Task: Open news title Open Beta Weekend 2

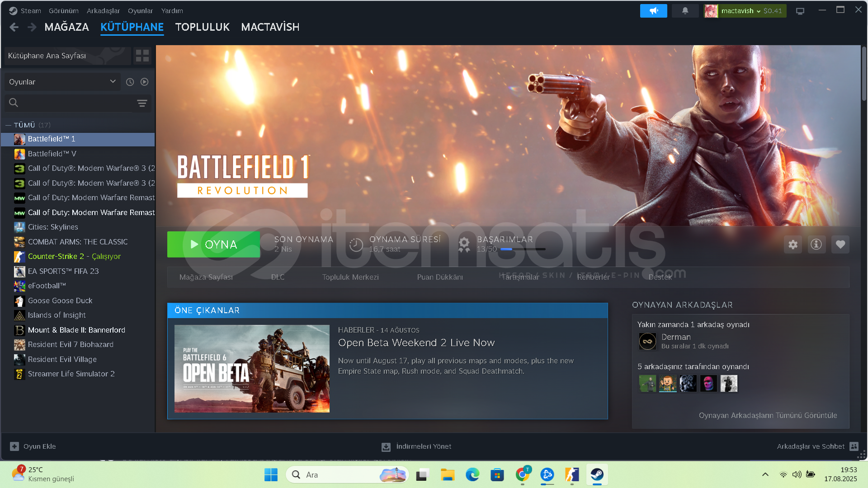Action: (x=416, y=343)
